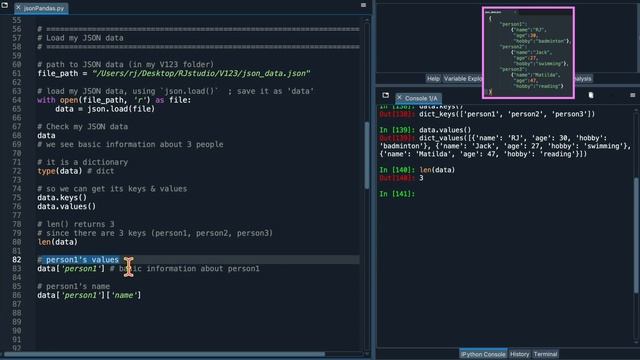Viewport: 640px width, 360px height.
Task: Click the editor's horizontal scrollbar
Action: tap(164, 354)
